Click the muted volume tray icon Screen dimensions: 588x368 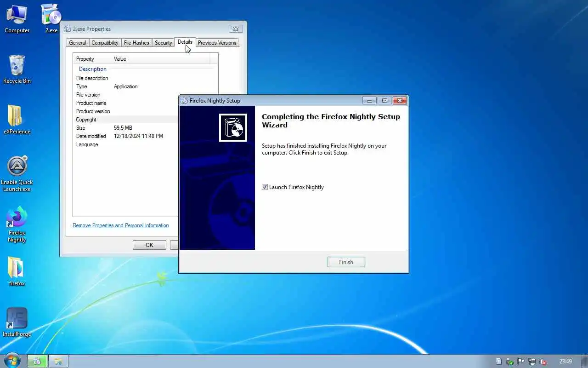click(x=543, y=362)
